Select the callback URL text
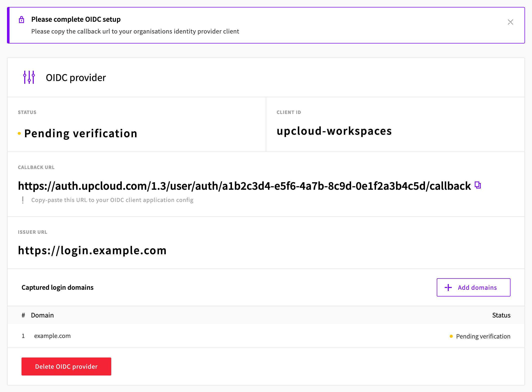Viewport: 532px width, 392px height. coord(244,186)
